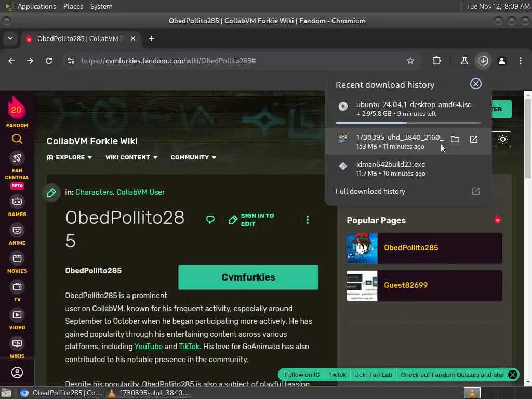
Task: Follow the YouTube link in article
Action: (x=148, y=347)
